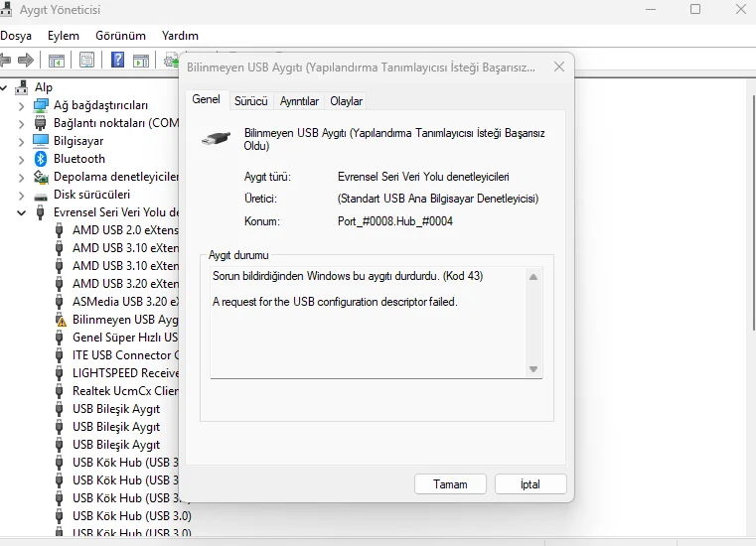Expand the Depolama denetleyicileri node
This screenshot has width=756, height=546.
21,178
